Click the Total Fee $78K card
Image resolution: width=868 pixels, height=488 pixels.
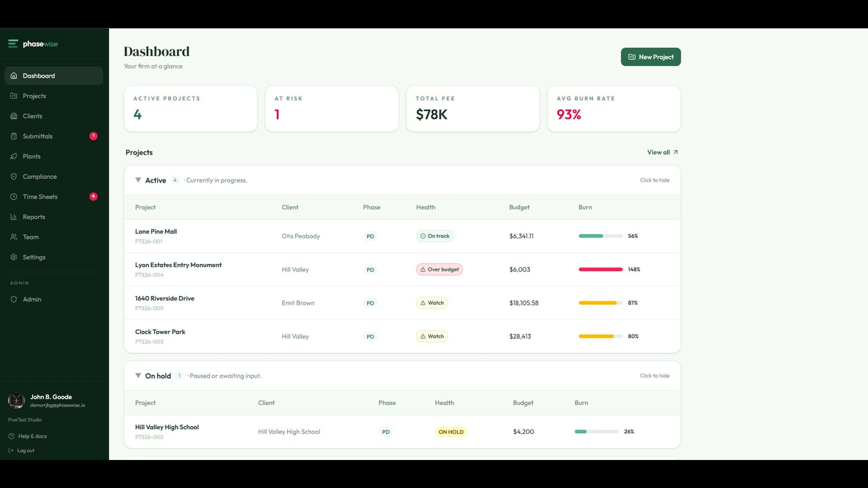[473, 109]
